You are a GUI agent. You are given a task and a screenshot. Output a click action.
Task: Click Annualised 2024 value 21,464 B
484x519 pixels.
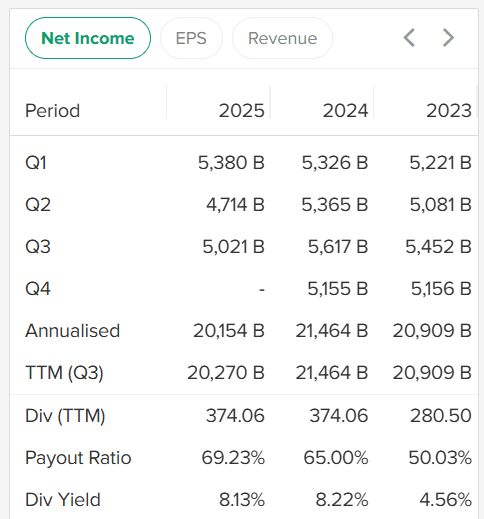pos(332,331)
